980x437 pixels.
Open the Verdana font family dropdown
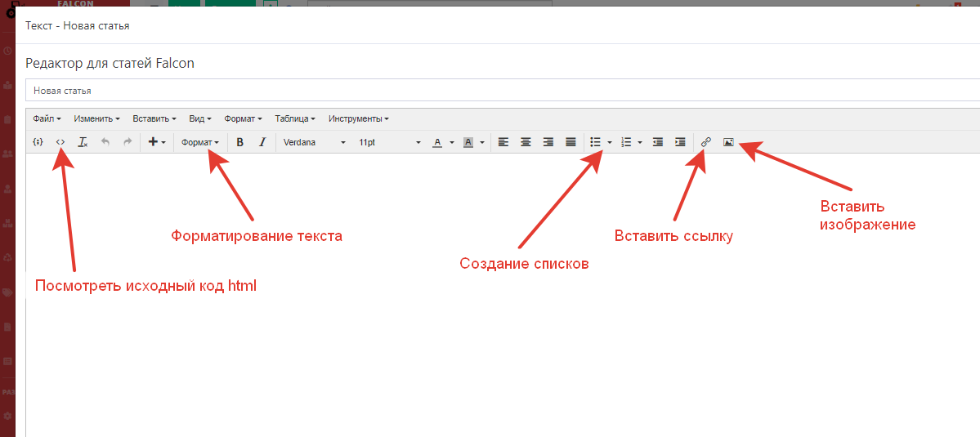(x=314, y=142)
